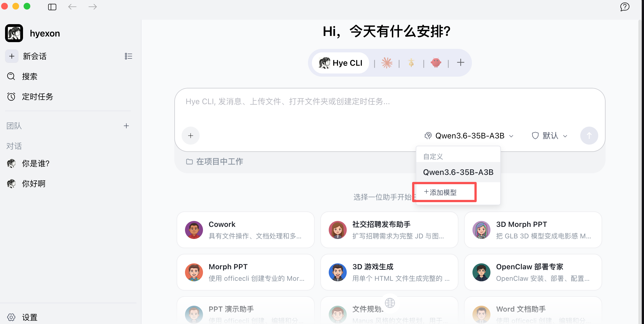Image resolution: width=644 pixels, height=324 pixels.
Task: Add a new agent with plus tab
Action: [x=461, y=62]
